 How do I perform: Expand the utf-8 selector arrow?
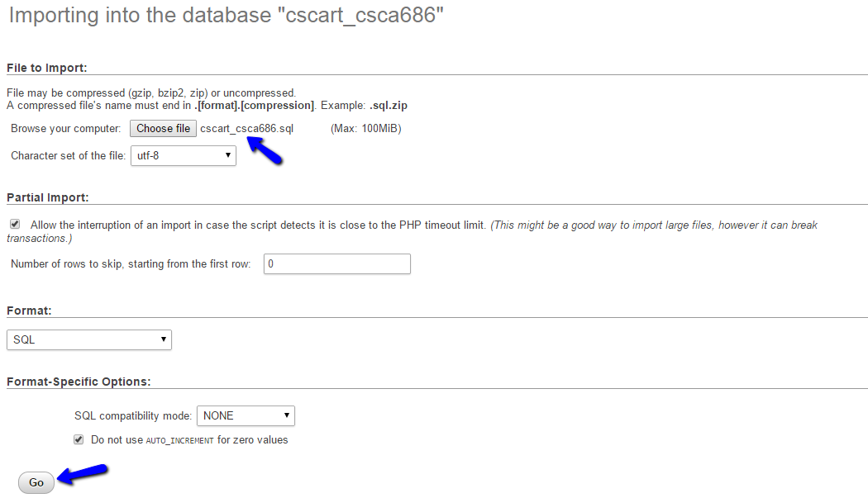pyautogui.click(x=229, y=155)
